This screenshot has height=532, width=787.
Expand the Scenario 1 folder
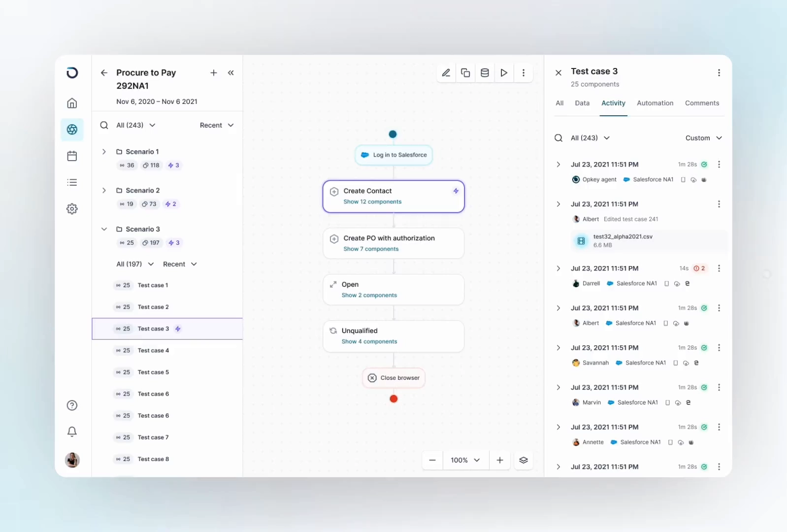coord(104,152)
